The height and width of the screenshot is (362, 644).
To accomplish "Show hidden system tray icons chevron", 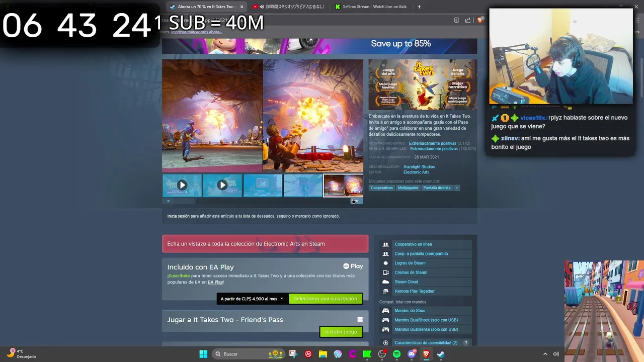I will [545, 354].
